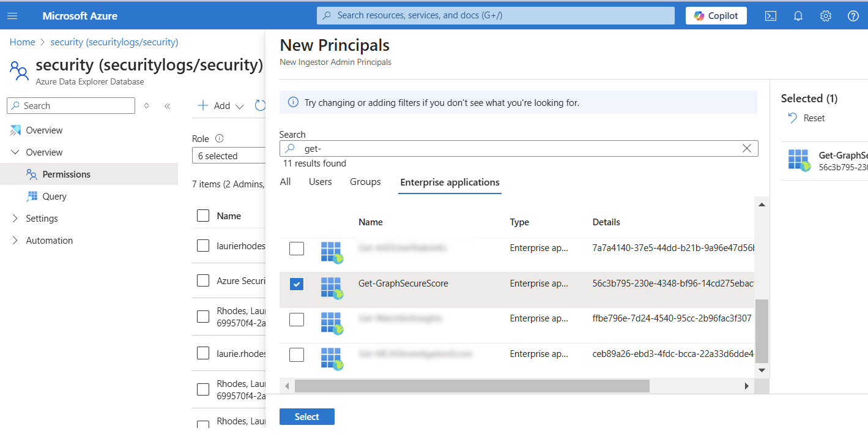Check the Azure Securi... row checkbox

(203, 280)
